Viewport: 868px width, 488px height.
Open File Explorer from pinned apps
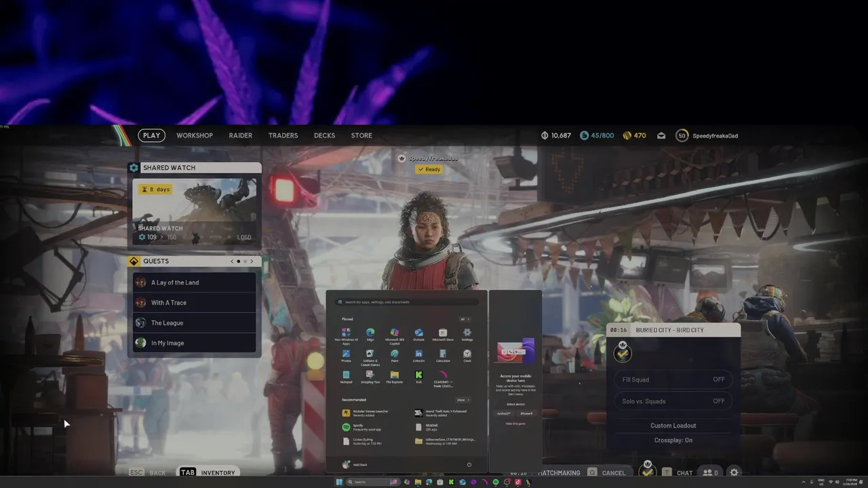coord(395,377)
